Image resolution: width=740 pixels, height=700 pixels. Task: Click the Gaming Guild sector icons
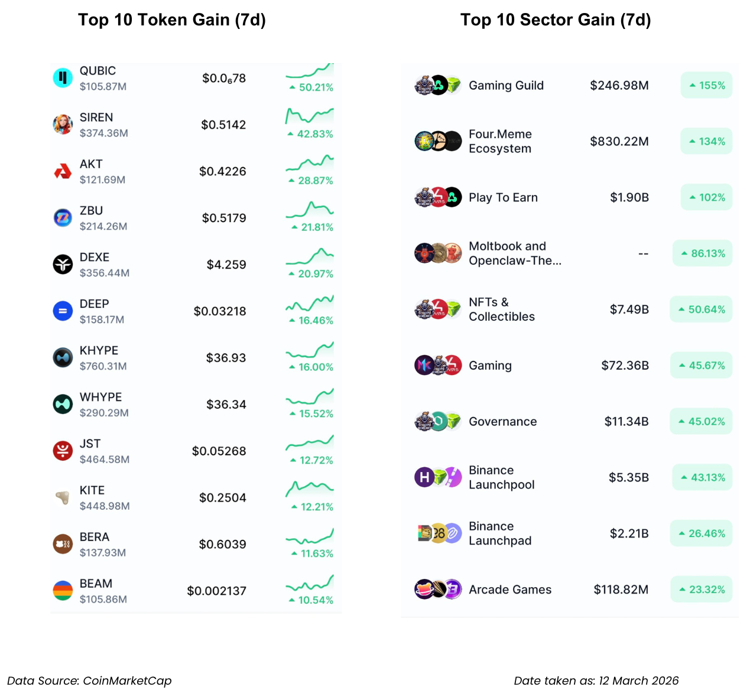click(x=438, y=86)
